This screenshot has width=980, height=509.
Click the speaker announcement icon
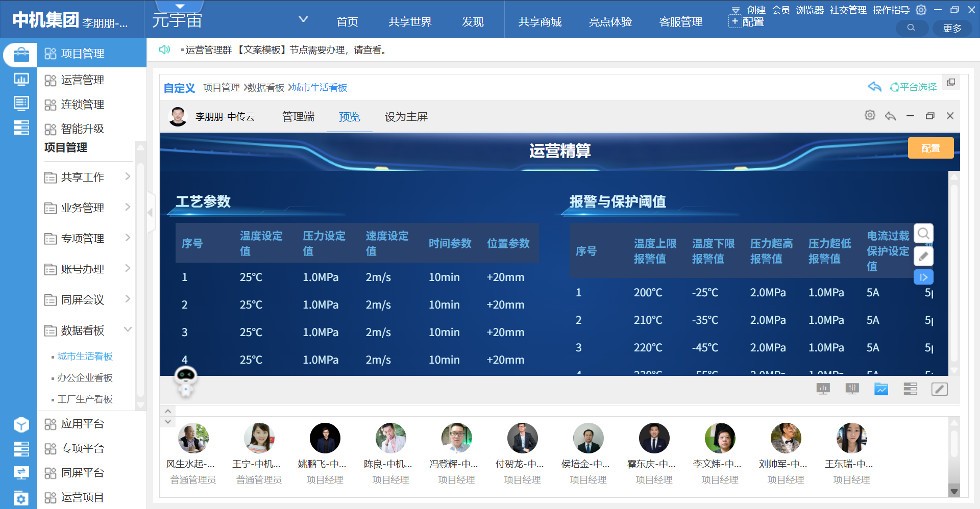164,49
